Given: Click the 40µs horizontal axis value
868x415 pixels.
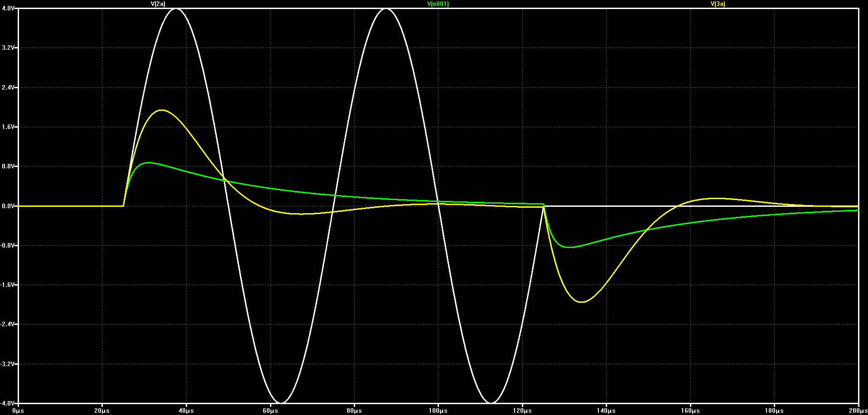Looking at the screenshot, I should coord(186,410).
